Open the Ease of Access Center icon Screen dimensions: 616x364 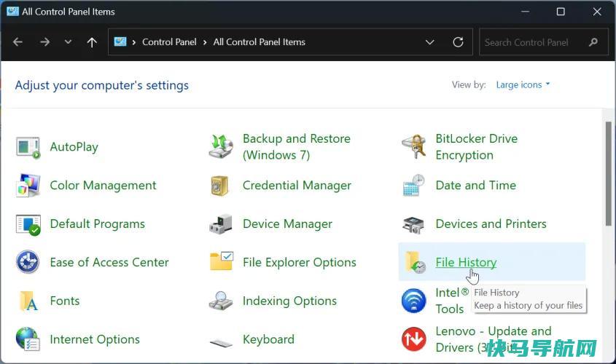click(x=28, y=262)
